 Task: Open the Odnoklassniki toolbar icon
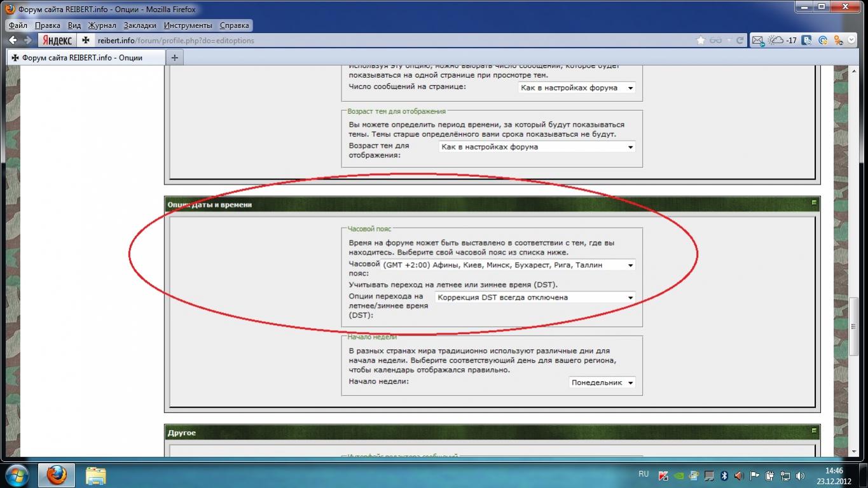838,40
